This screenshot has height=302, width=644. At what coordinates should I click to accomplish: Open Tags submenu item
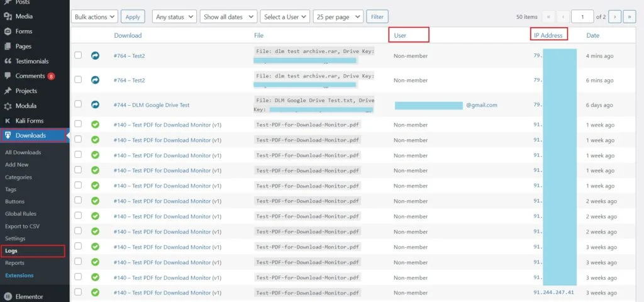point(11,189)
